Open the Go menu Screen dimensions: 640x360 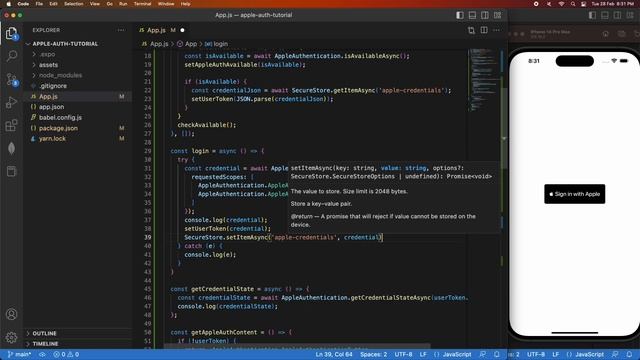(109, 4)
